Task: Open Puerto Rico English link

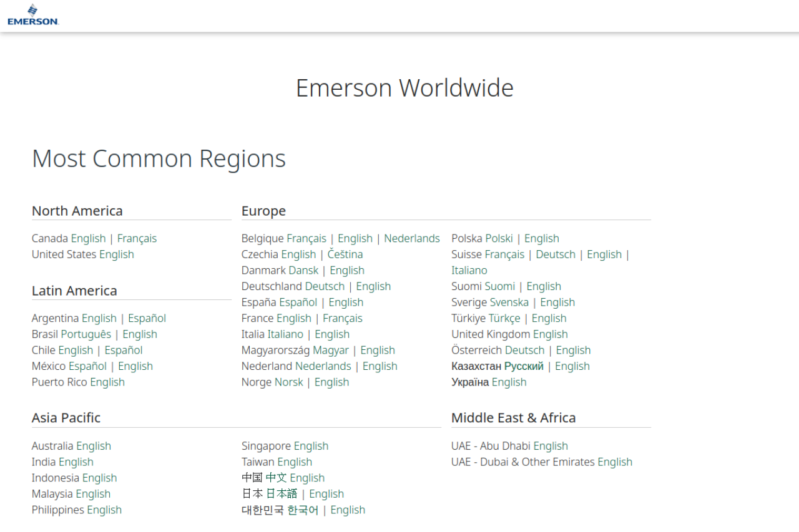Action: click(107, 382)
